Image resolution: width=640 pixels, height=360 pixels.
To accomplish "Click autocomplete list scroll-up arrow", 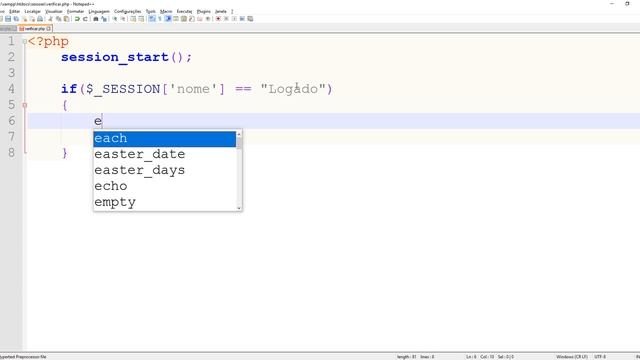I will coord(239,134).
